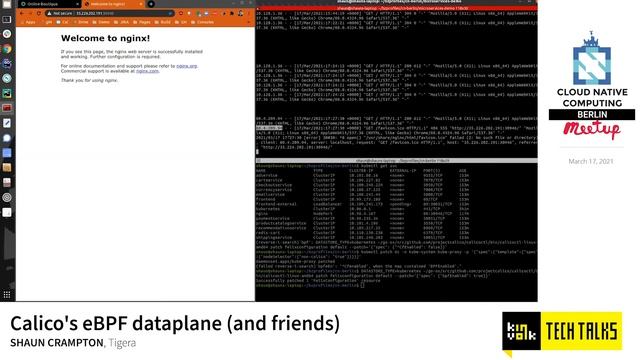Select the shippingservice row in terminal
This screenshot has height=360, width=640.
(x=362, y=238)
